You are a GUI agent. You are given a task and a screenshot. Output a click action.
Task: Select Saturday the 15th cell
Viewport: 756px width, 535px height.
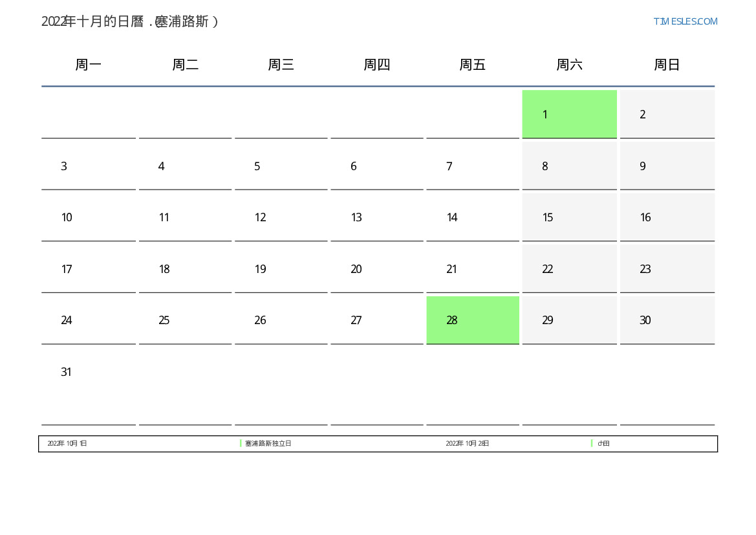click(569, 217)
